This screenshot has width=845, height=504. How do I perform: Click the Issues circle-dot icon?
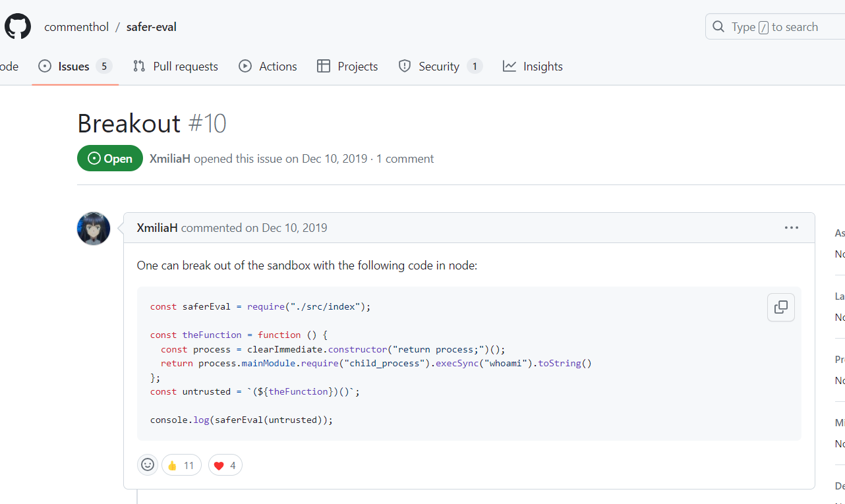tap(45, 66)
